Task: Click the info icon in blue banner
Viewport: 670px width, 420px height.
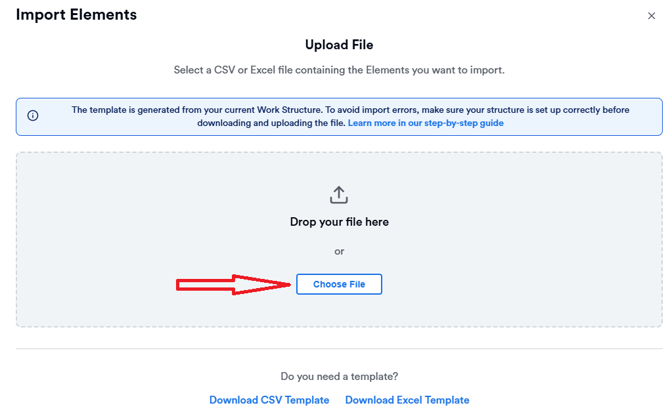Action: [33, 116]
